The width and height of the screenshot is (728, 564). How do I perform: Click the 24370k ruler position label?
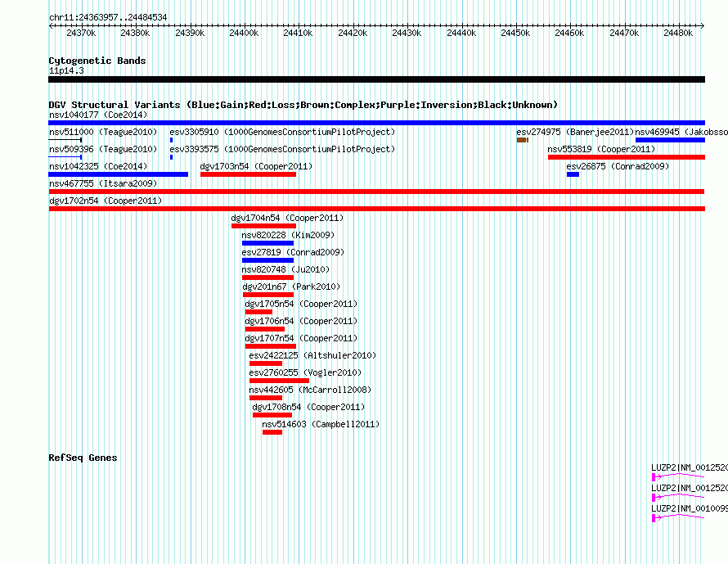(x=81, y=33)
